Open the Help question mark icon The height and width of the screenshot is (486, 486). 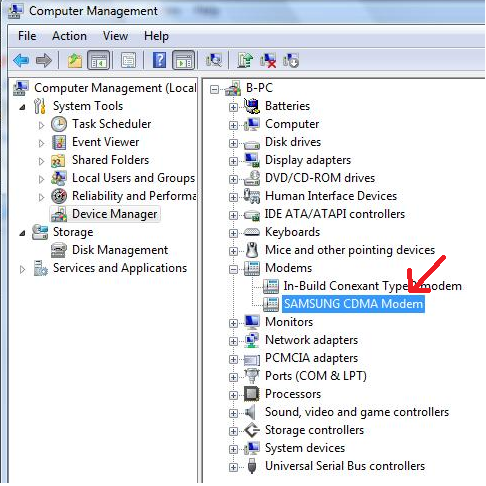[x=159, y=61]
